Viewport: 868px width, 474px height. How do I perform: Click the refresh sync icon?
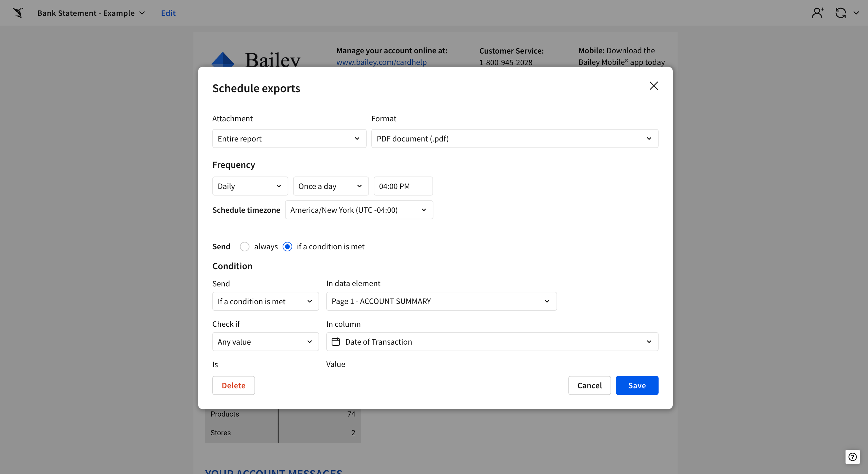(840, 13)
